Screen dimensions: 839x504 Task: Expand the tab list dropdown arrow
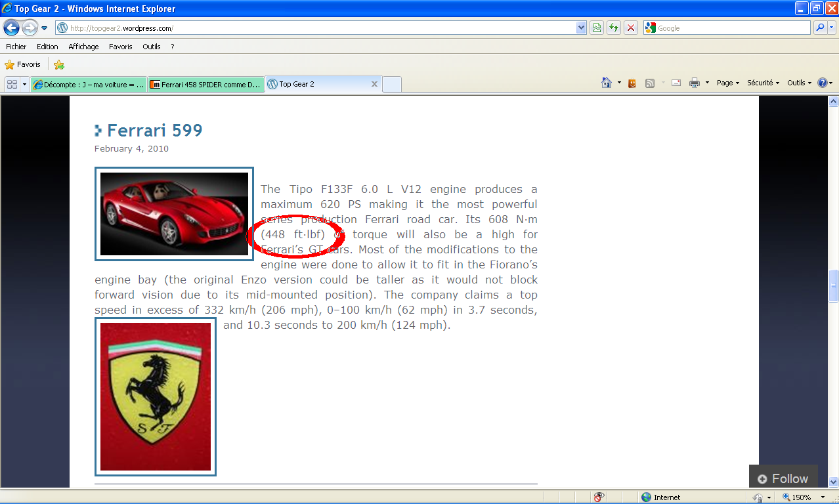pos(25,85)
